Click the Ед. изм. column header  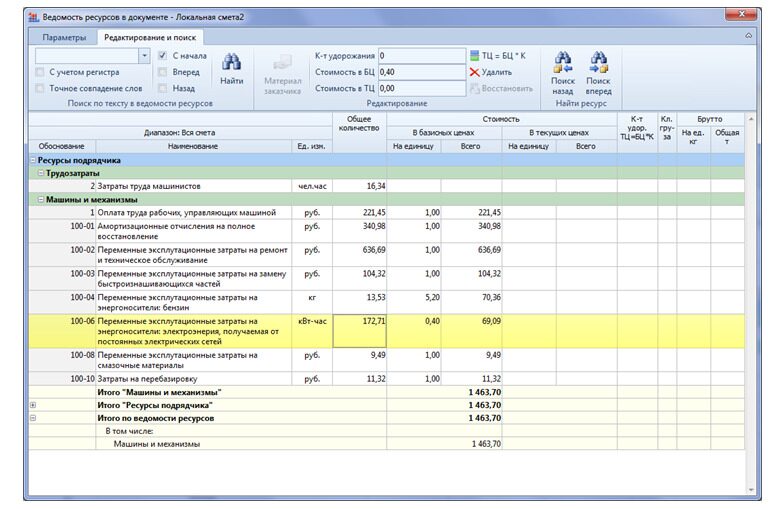311,146
